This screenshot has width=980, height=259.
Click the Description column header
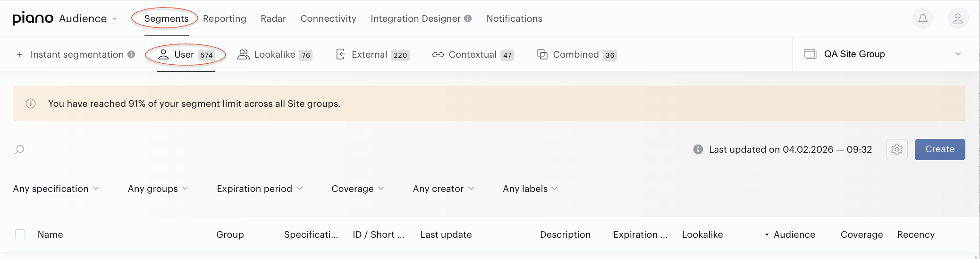click(565, 234)
